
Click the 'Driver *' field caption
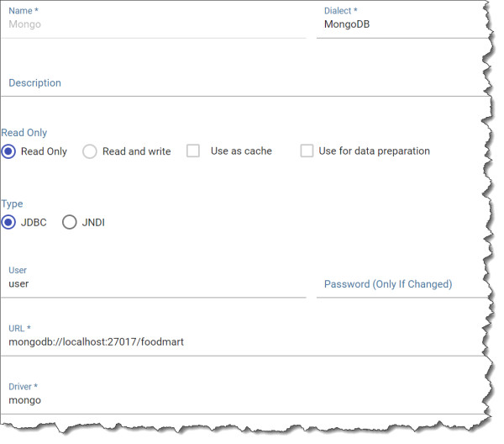pos(24,387)
